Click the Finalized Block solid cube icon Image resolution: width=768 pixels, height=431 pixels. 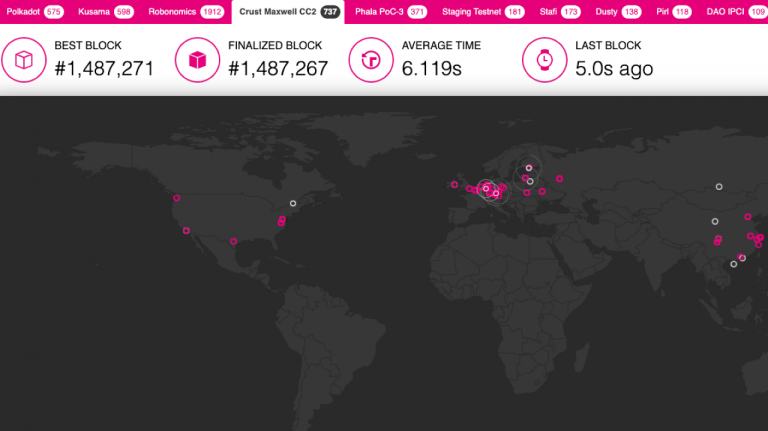pyautogui.click(x=197, y=60)
